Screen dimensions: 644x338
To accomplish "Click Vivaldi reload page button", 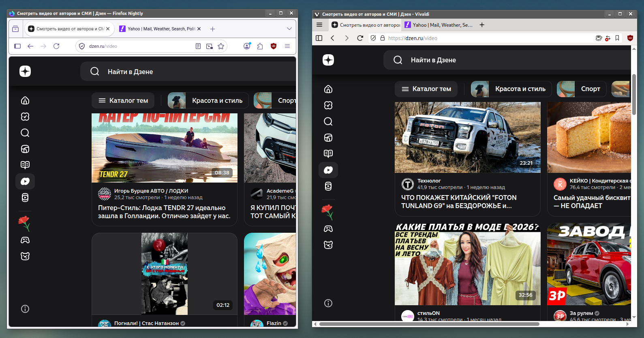I will (x=360, y=38).
